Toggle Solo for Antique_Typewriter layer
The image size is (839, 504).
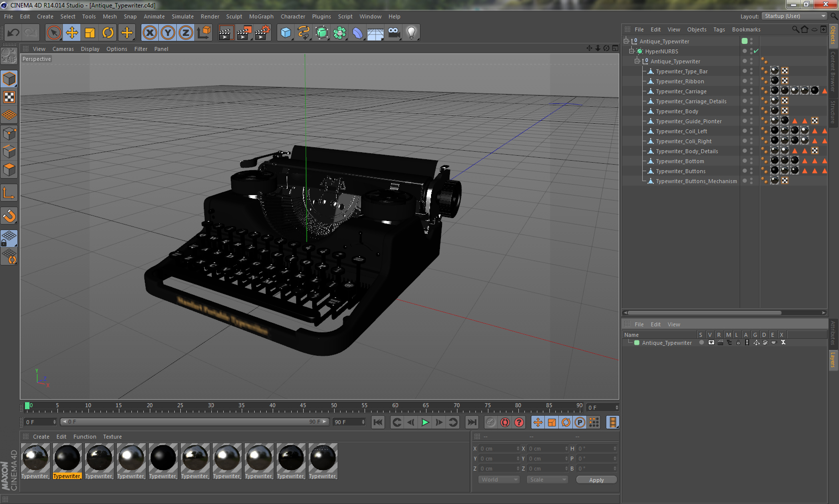pyautogui.click(x=702, y=342)
